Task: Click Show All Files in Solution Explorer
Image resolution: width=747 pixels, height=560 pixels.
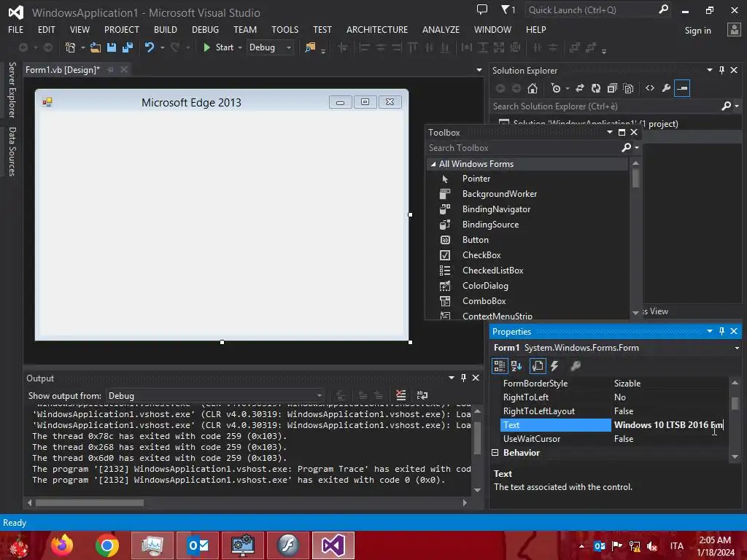Action: coord(628,88)
